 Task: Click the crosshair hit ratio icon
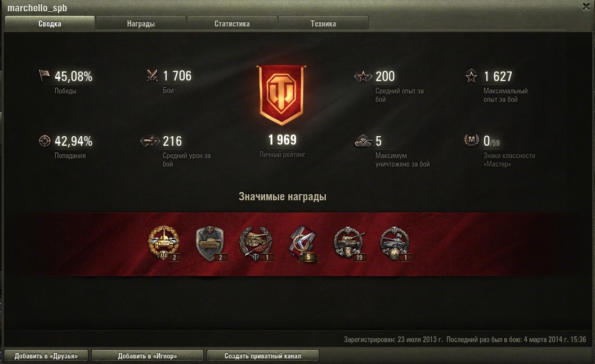tap(44, 141)
